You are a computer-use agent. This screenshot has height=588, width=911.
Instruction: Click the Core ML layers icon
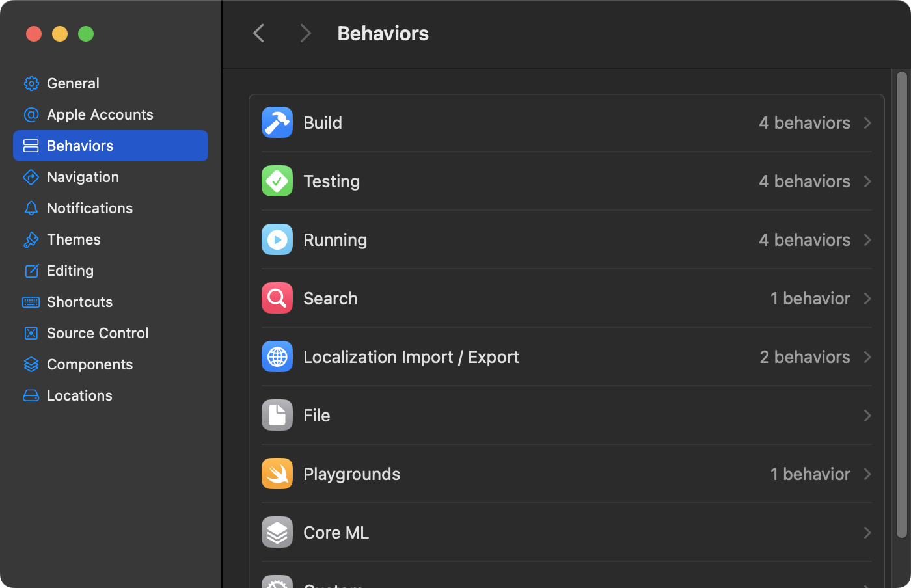click(x=277, y=533)
